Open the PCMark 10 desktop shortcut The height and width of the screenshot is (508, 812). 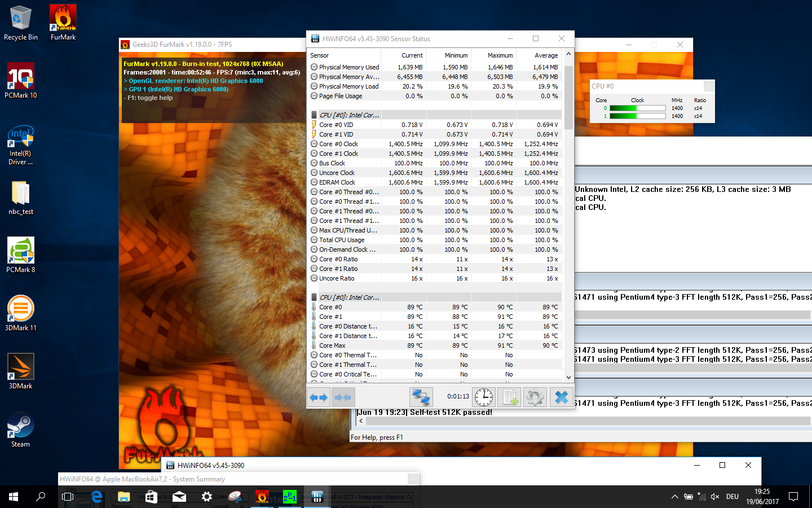point(21,81)
